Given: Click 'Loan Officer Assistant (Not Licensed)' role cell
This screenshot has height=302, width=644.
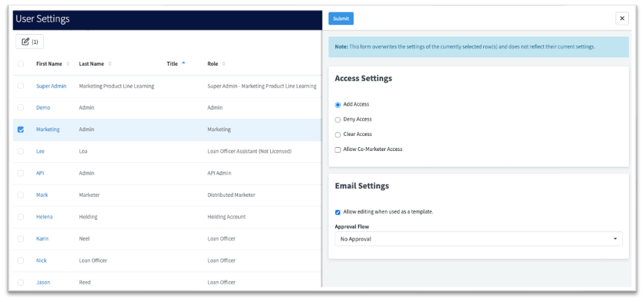Looking at the screenshot, I should pyautogui.click(x=250, y=151).
